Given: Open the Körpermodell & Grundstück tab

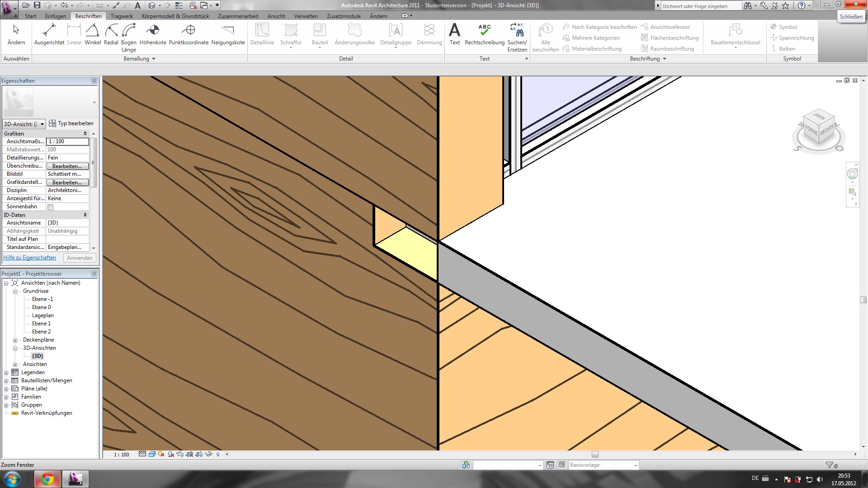Looking at the screenshot, I should pyautogui.click(x=175, y=16).
